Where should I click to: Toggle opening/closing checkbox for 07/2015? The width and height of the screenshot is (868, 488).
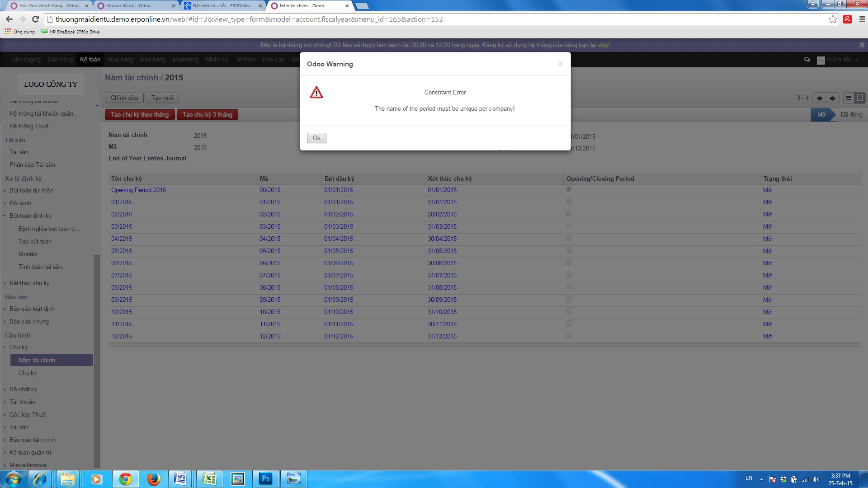(569, 275)
